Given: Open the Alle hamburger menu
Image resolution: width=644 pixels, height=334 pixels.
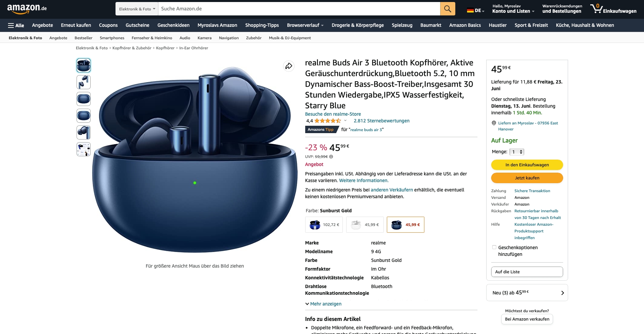Looking at the screenshot, I should coord(16,25).
